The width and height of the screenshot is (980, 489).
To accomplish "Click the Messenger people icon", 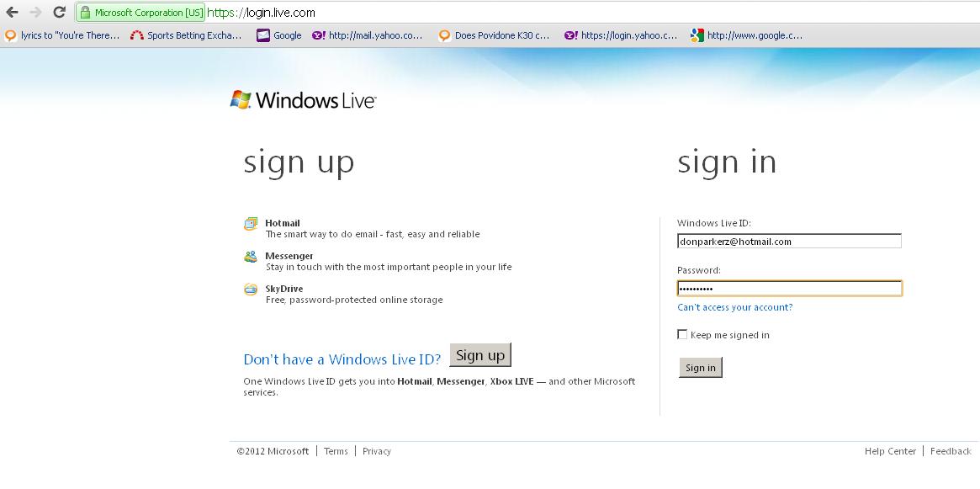I will point(251,257).
